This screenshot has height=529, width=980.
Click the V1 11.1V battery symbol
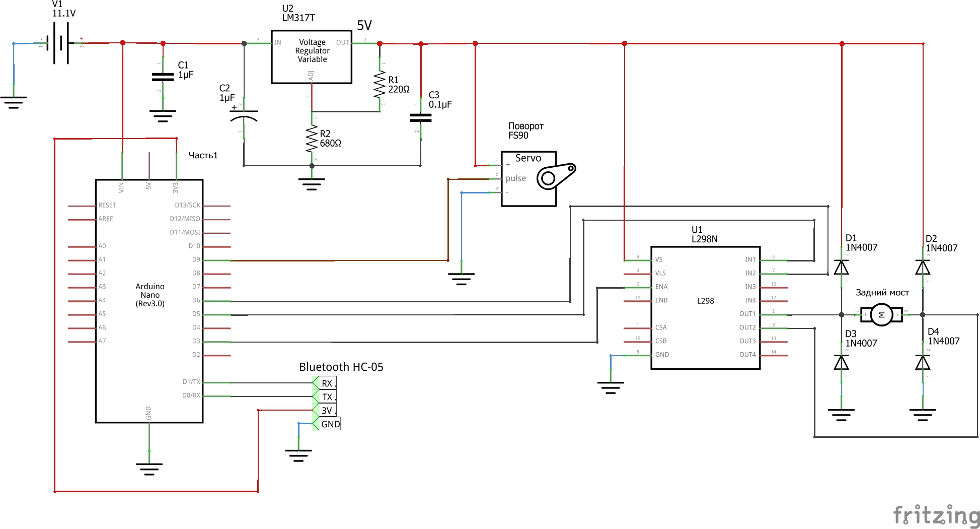point(60,43)
